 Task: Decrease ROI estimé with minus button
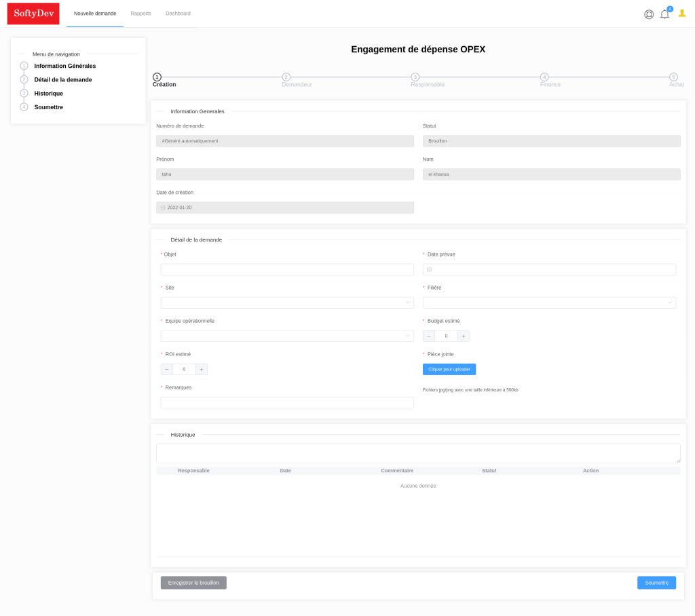(167, 369)
